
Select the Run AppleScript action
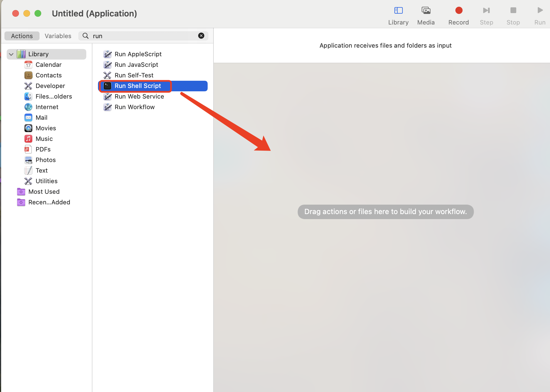(x=138, y=54)
